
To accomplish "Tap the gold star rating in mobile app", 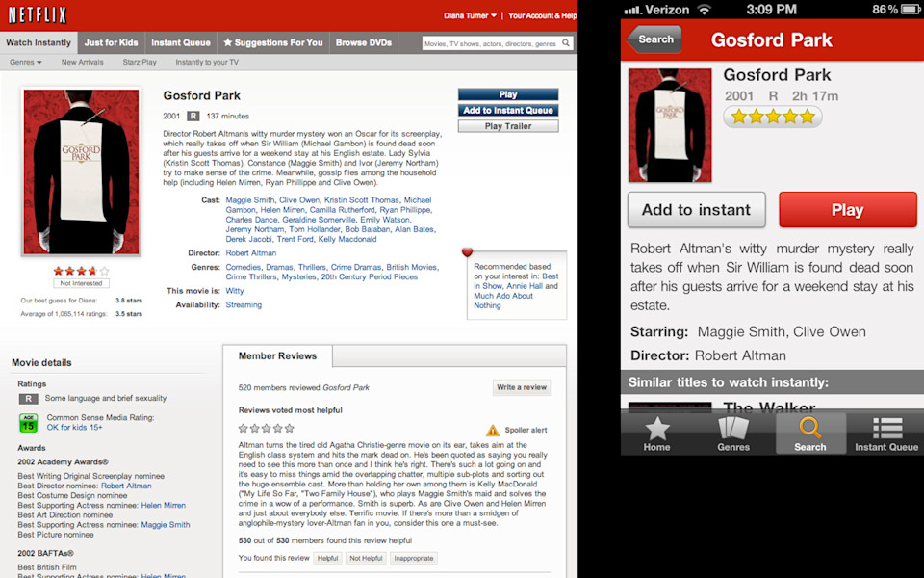I will (x=773, y=117).
